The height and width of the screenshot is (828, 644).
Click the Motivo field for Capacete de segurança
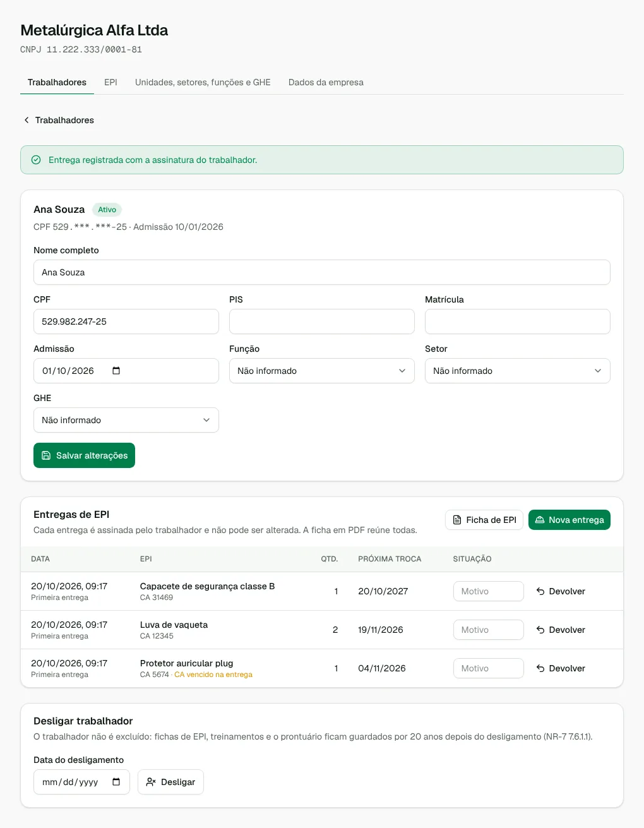point(489,591)
